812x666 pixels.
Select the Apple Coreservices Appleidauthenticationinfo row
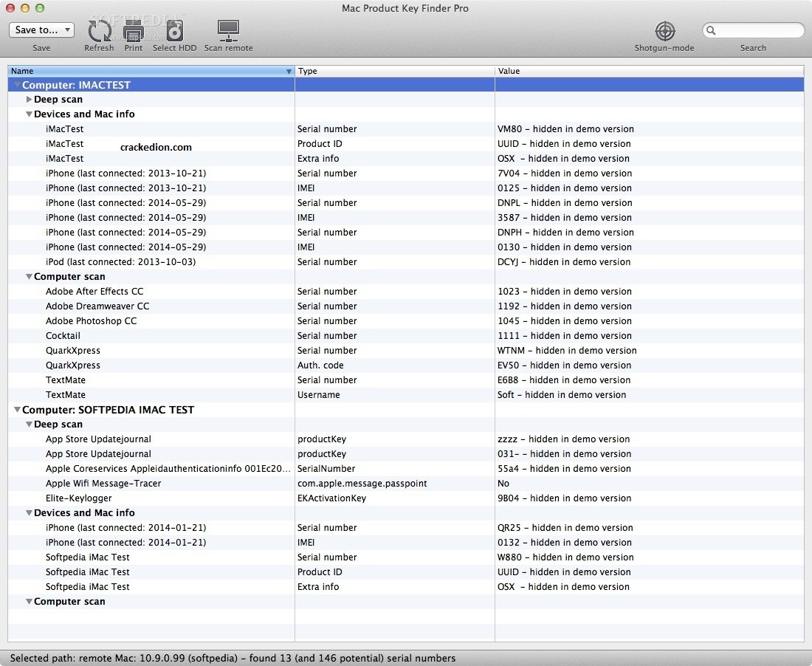pyautogui.click(x=406, y=469)
